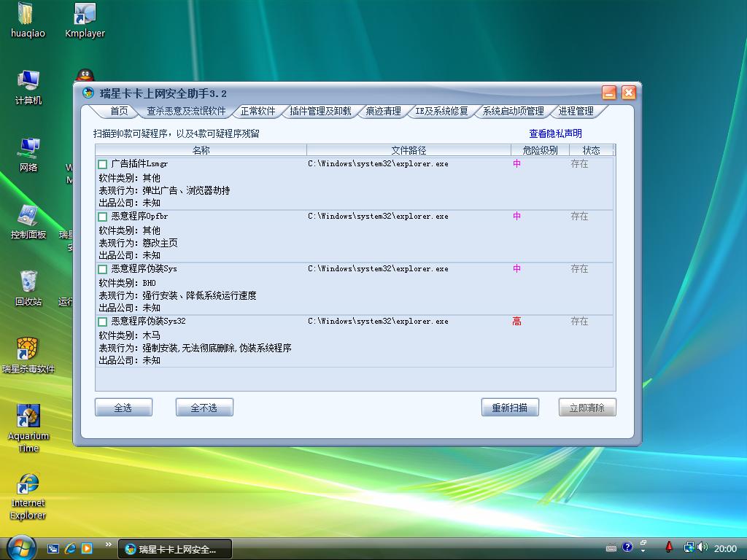Select the 广告插件Lsmgr entry name
The image size is (747, 560).
[x=139, y=164]
